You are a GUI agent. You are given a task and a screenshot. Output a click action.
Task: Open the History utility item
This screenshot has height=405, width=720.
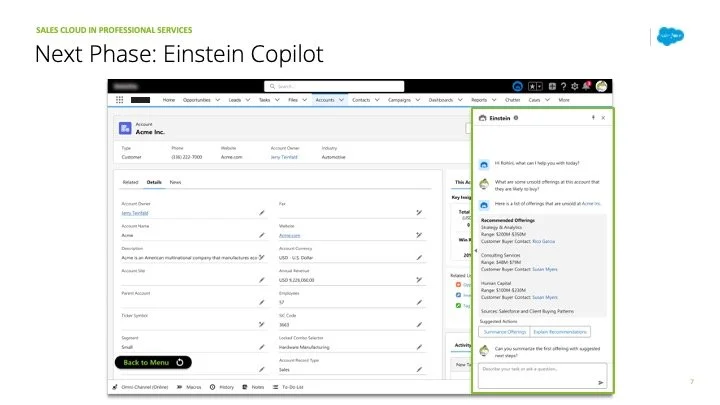[222, 387]
